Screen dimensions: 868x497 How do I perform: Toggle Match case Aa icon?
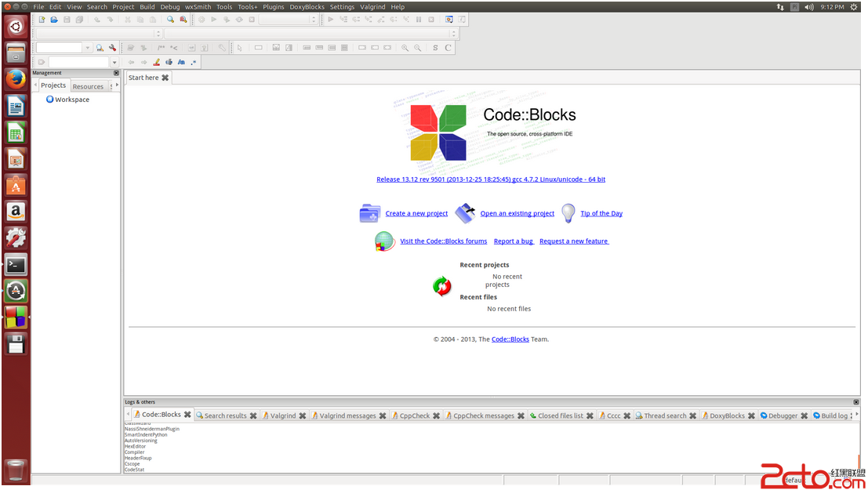[181, 63]
